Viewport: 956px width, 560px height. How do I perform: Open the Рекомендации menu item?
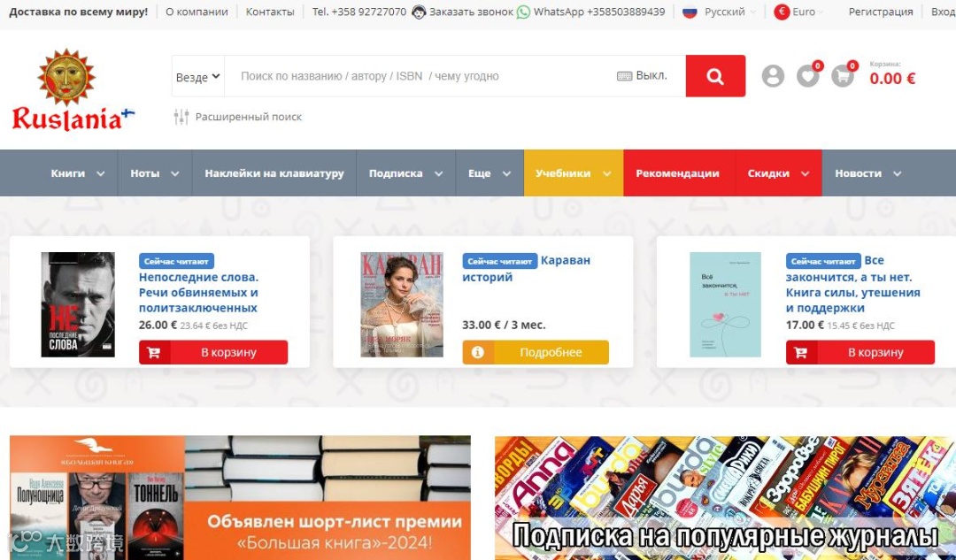pyautogui.click(x=677, y=173)
